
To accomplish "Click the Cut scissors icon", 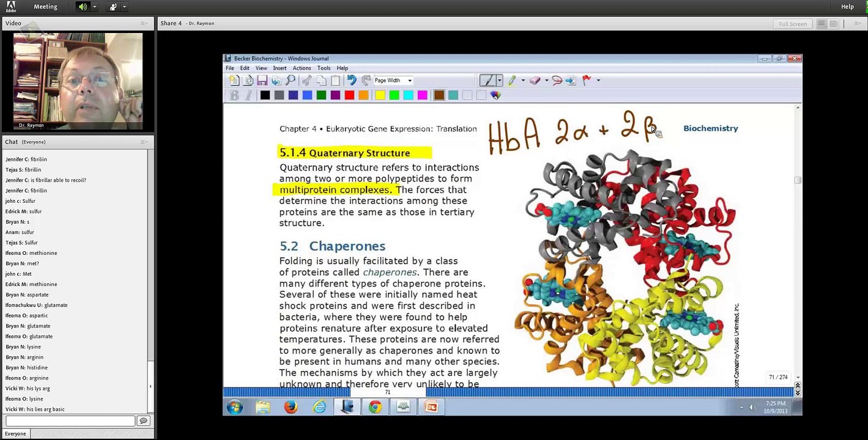I will coord(306,81).
